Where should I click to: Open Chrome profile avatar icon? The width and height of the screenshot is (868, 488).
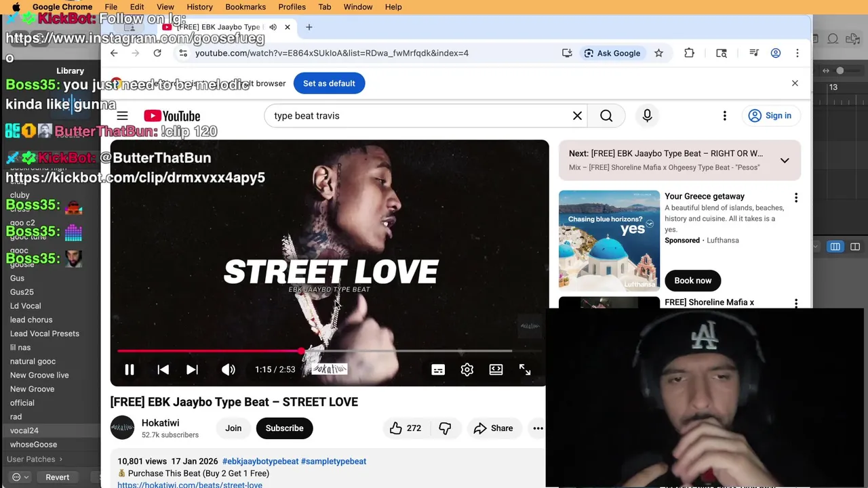tap(776, 53)
